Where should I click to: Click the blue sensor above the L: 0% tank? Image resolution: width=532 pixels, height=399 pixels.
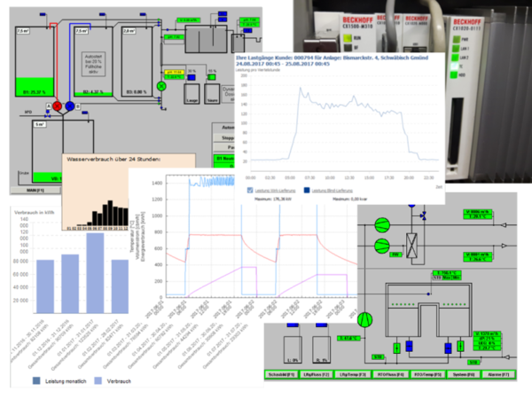click(293, 325)
